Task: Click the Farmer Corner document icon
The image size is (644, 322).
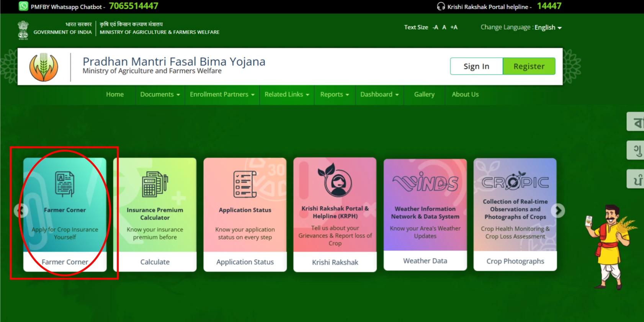Action: click(65, 184)
